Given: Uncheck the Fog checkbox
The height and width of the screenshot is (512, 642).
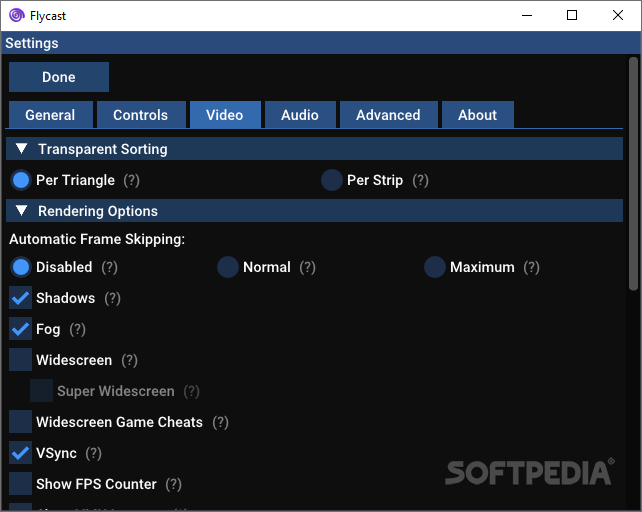Looking at the screenshot, I should click(20, 329).
